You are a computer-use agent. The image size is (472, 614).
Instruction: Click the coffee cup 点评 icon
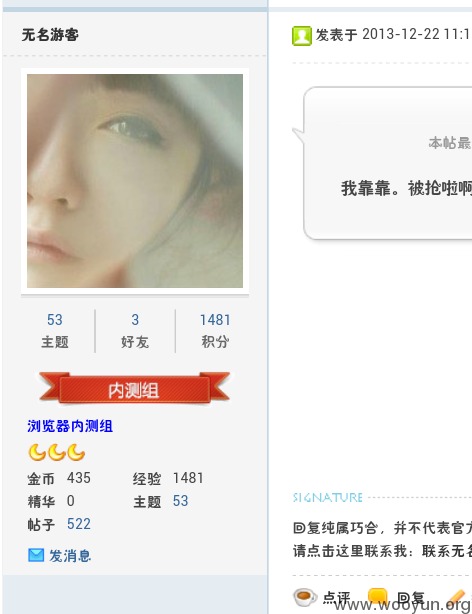coord(305,597)
